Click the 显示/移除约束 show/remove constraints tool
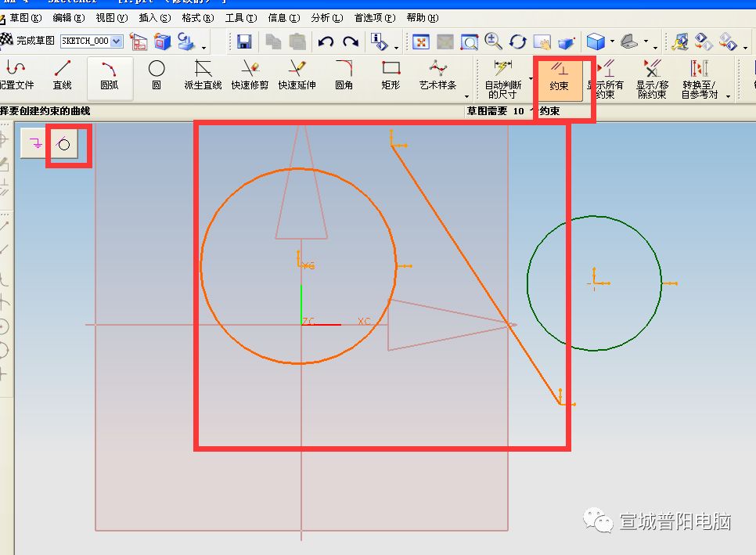 [652, 78]
